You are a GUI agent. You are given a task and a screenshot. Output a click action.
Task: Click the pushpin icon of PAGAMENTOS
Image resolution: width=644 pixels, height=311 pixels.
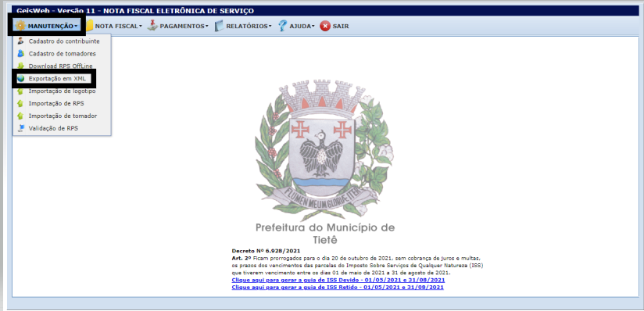coord(152,26)
